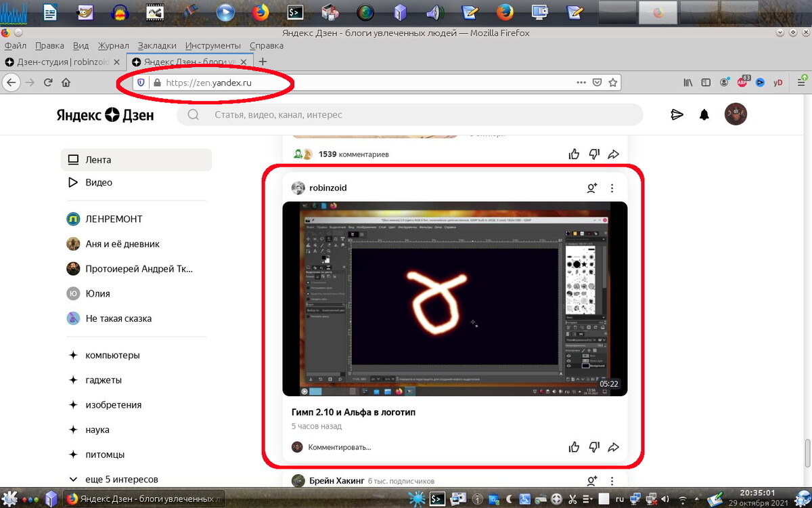Open the Правка menu

coord(49,45)
